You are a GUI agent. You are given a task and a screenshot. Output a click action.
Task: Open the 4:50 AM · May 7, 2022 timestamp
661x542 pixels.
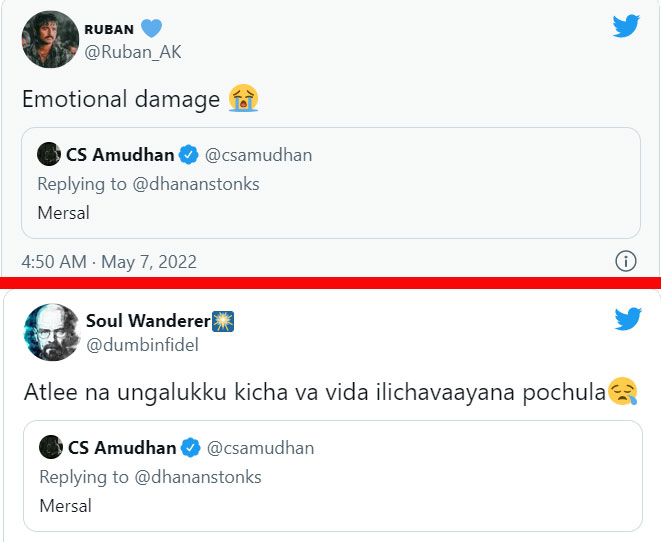click(109, 262)
